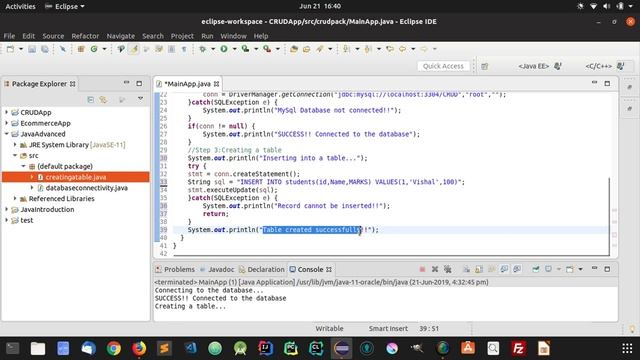The image size is (640, 360).
Task: Open the Refactor menu
Action: (85, 36)
